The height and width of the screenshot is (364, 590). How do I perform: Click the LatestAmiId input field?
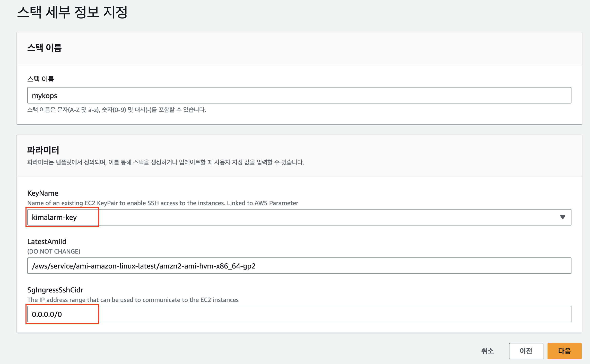(x=299, y=266)
